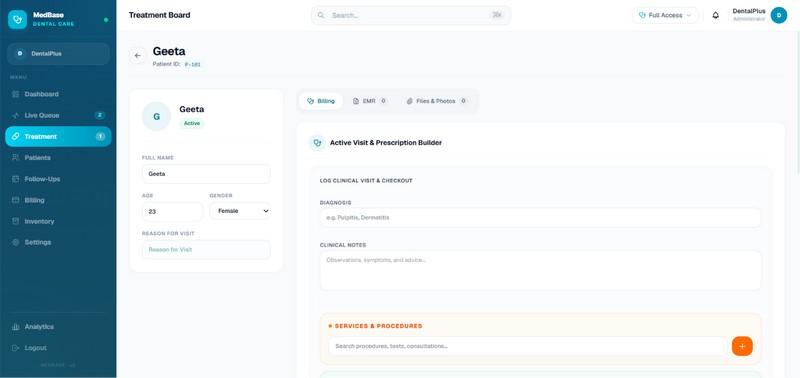Click the DentalPlus clinic selector in sidebar
Image resolution: width=800 pixels, height=378 pixels.
[x=58, y=54]
